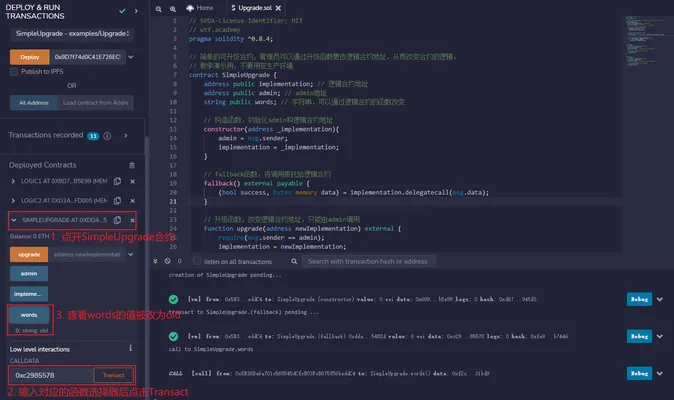Click the zoom out magnifier icon

pyautogui.click(x=159, y=9)
